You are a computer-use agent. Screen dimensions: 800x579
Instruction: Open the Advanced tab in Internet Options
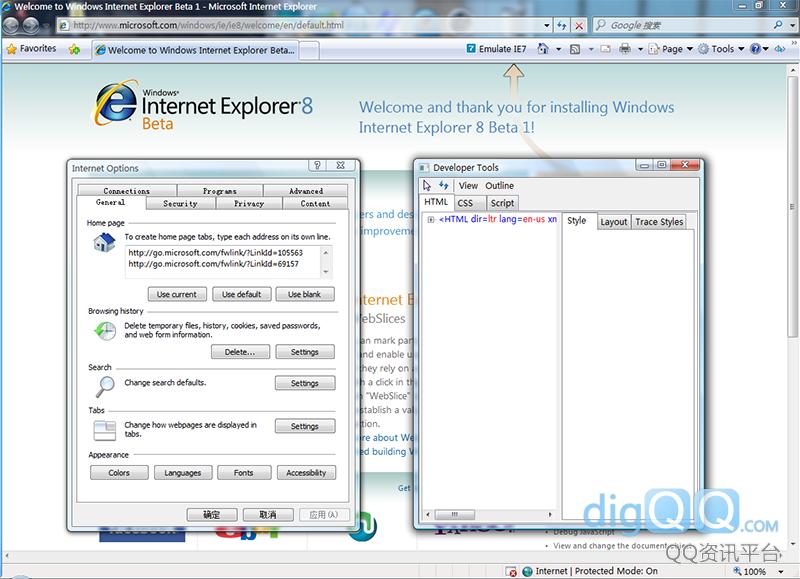coord(306,191)
